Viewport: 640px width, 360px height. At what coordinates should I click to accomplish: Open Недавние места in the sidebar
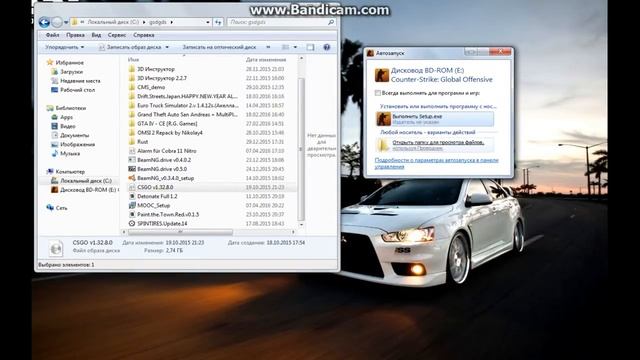80,81
